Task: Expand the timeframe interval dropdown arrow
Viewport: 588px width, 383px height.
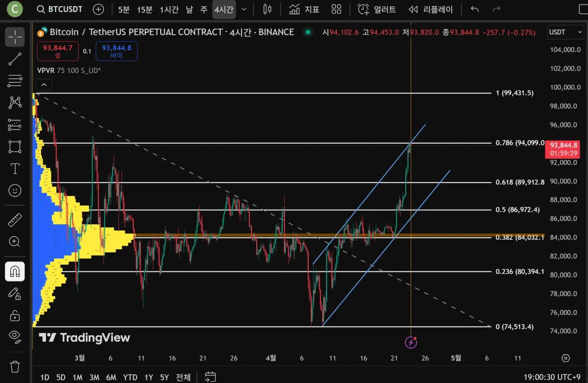Action: (x=244, y=9)
